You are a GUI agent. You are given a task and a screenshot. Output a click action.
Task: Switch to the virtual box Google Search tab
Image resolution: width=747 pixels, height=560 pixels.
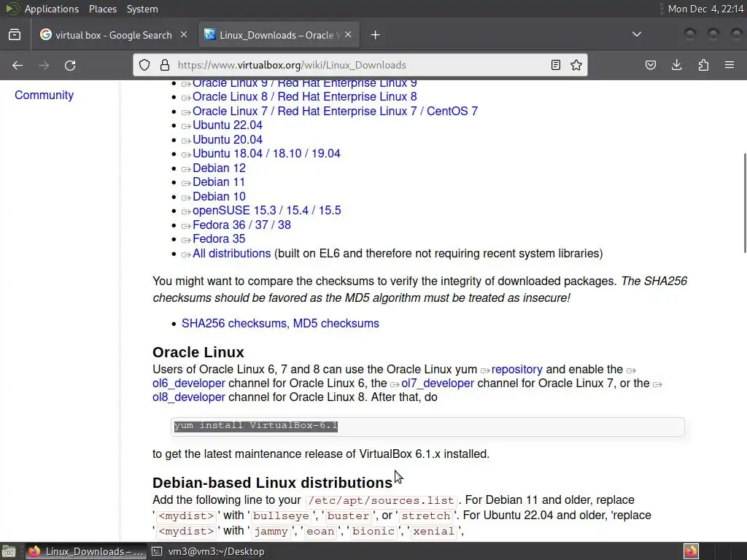pyautogui.click(x=113, y=35)
